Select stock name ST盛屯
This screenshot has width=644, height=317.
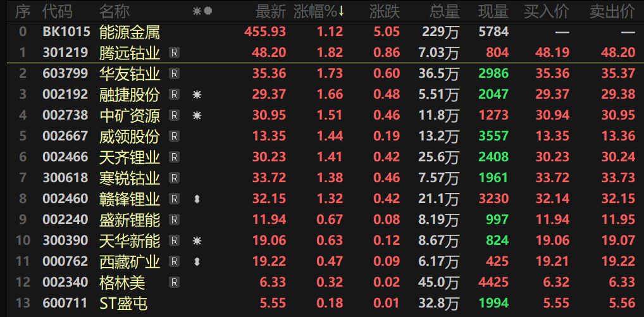tap(123, 303)
